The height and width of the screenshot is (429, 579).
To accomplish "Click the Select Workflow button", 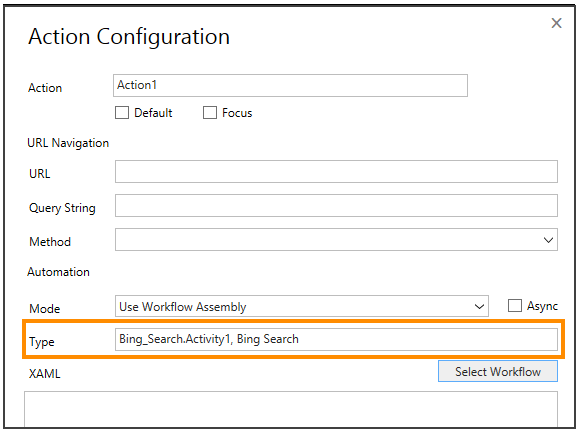I will point(498,371).
